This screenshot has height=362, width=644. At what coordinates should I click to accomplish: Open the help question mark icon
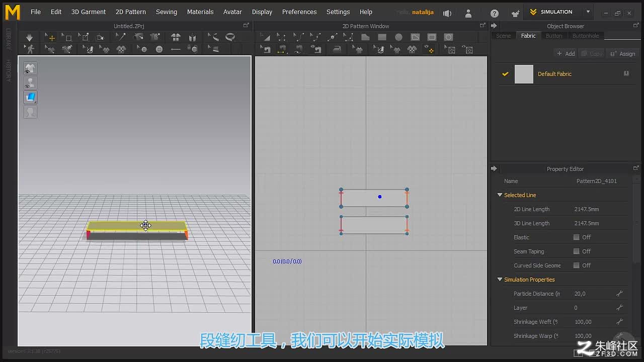pyautogui.click(x=495, y=13)
